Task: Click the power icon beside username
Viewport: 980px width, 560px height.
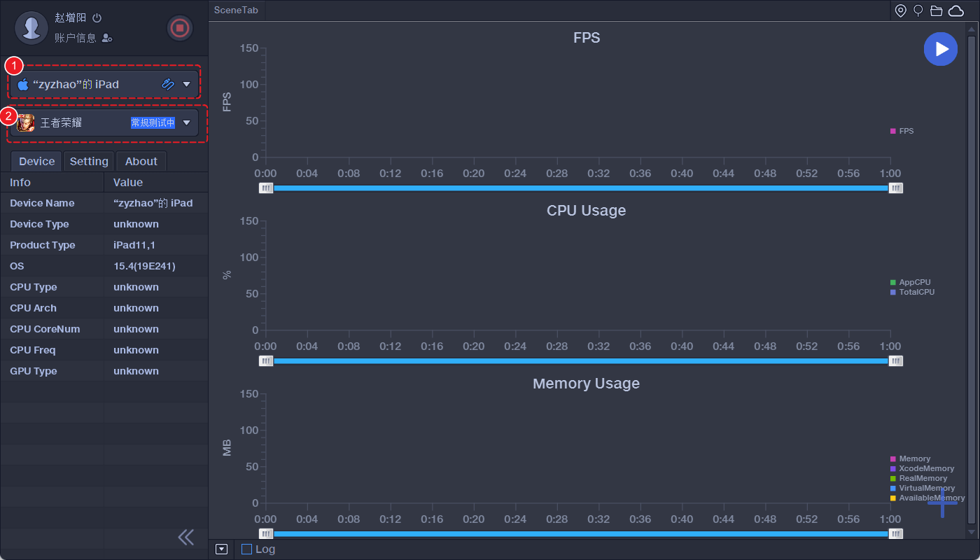Action: 97,18
